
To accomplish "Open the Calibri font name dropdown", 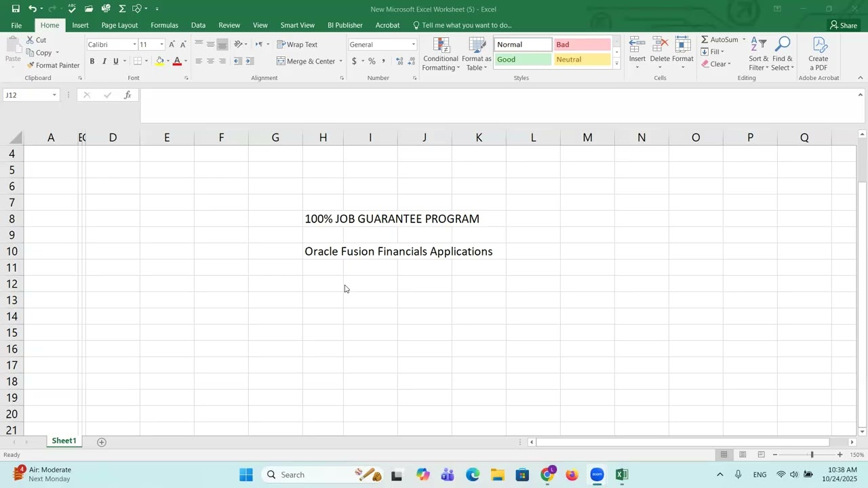I will 134,44.
